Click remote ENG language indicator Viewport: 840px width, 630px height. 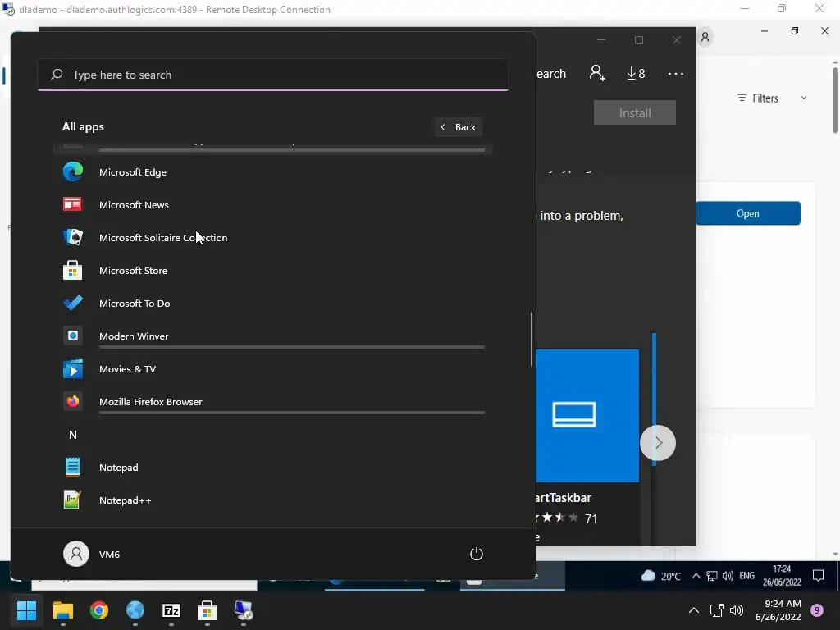point(746,576)
